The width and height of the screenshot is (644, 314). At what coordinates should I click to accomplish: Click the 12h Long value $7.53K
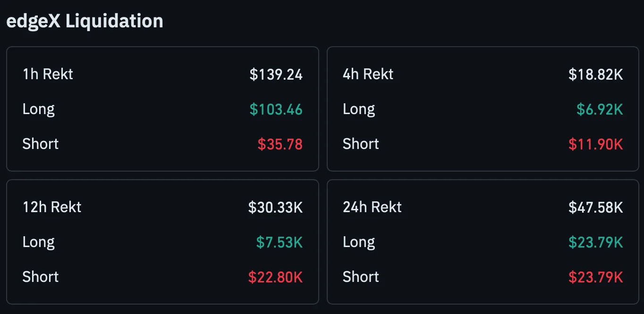tap(280, 242)
